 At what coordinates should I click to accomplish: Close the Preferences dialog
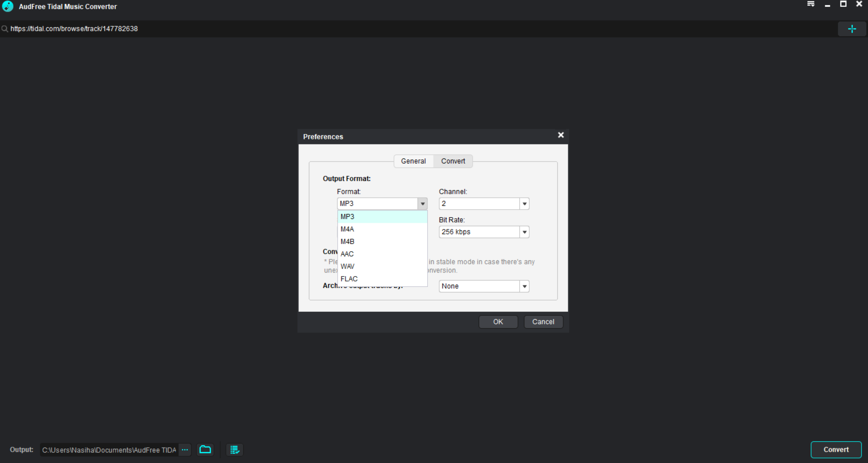(x=561, y=135)
